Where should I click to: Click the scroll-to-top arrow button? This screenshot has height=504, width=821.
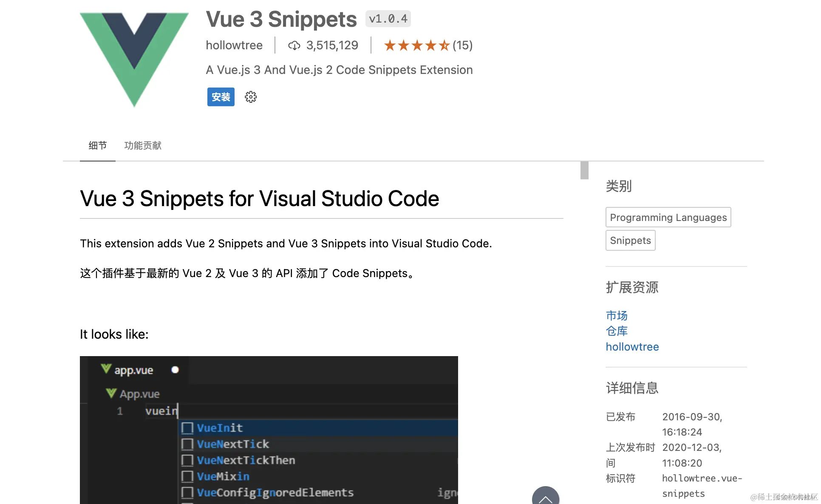pos(546,496)
